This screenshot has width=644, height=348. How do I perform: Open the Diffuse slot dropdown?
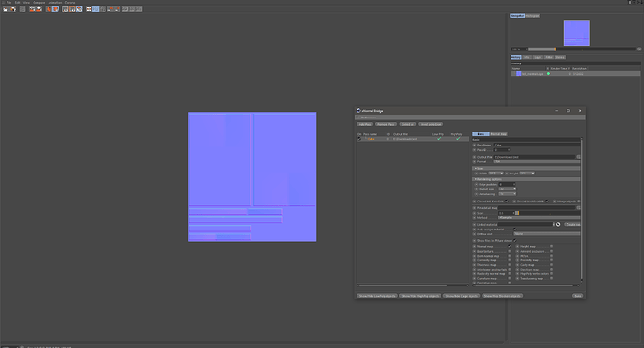click(x=547, y=234)
